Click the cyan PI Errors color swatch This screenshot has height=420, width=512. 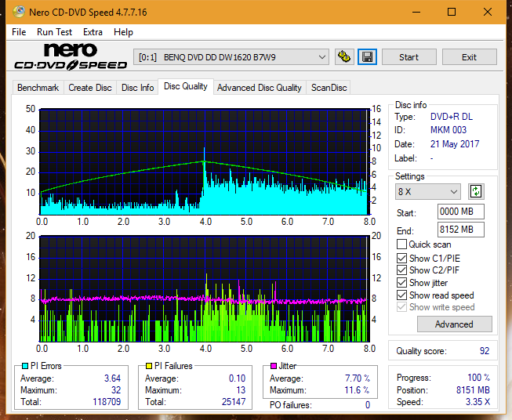[x=25, y=366]
